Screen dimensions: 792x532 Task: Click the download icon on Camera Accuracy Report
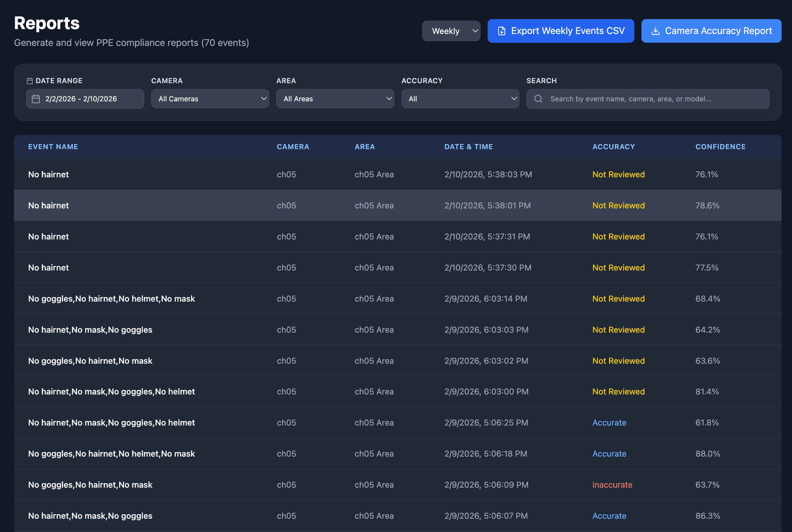[x=655, y=30]
